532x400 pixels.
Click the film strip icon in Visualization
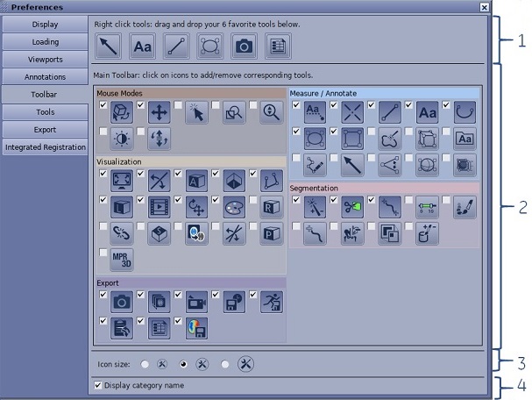[x=160, y=208]
